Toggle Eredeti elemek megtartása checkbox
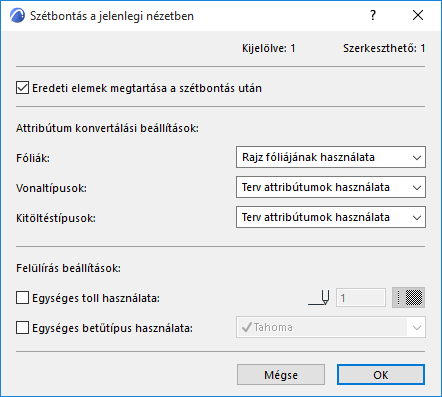Screen dimensions: 442x397 coord(22,88)
